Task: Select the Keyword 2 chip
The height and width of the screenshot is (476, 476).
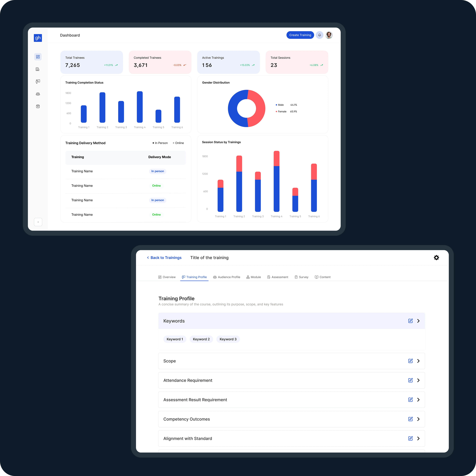Action: click(201, 339)
